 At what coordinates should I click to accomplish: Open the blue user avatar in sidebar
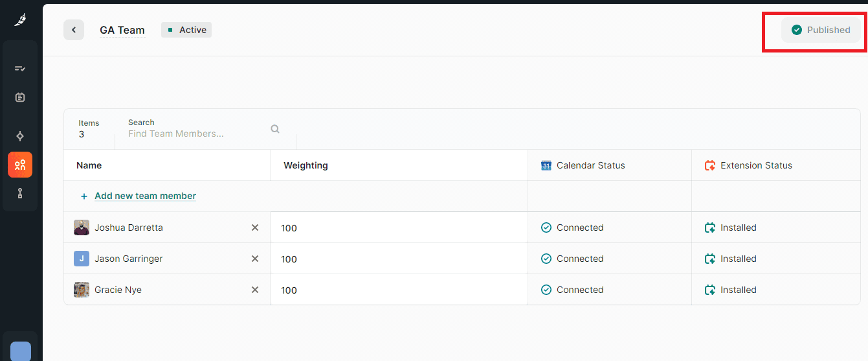click(21, 351)
